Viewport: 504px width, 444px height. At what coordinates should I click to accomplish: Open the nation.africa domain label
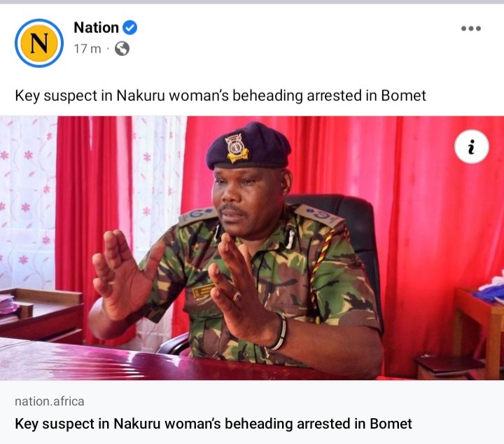[x=50, y=401]
